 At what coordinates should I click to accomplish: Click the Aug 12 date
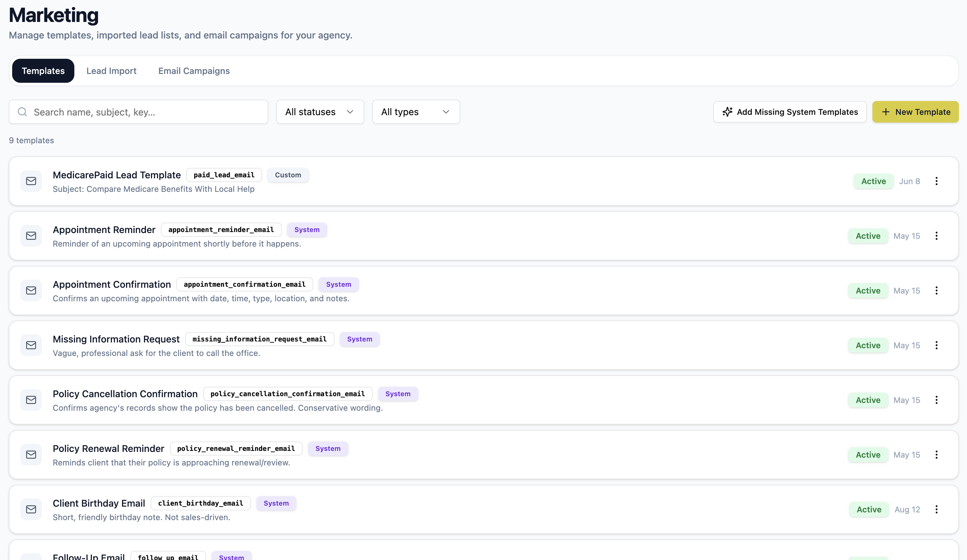click(x=907, y=509)
